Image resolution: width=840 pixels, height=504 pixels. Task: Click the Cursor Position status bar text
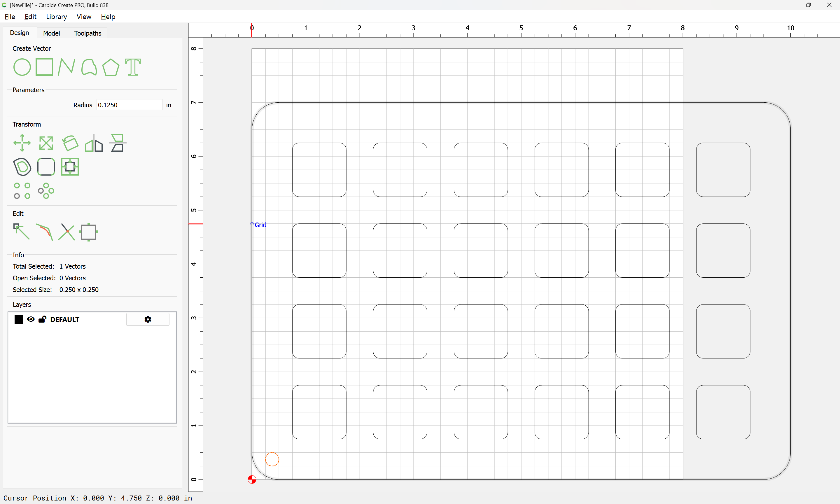point(98,498)
